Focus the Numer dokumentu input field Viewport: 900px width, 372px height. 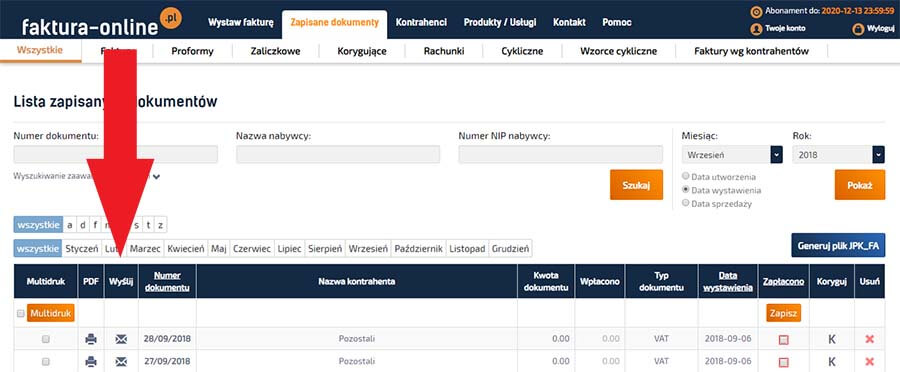click(x=115, y=154)
